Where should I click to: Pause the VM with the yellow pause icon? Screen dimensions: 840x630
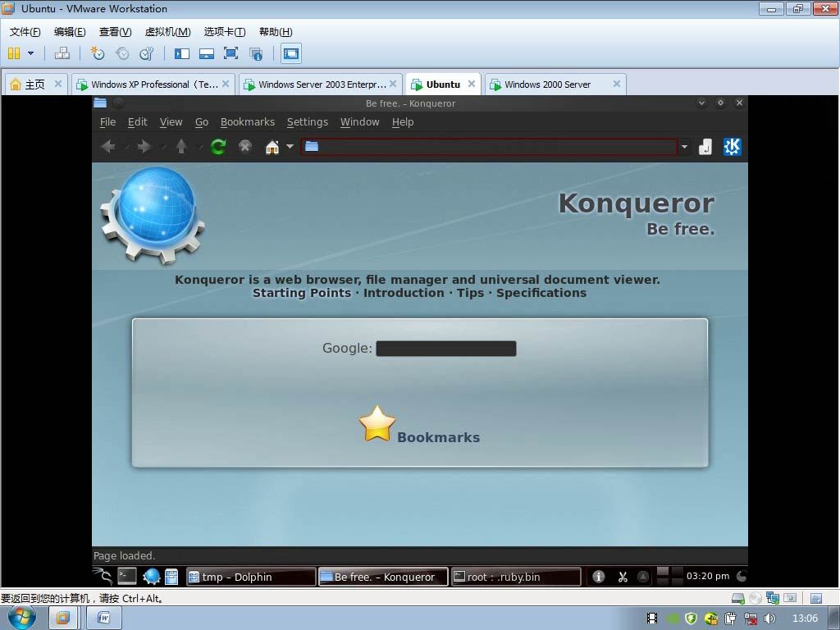point(14,53)
